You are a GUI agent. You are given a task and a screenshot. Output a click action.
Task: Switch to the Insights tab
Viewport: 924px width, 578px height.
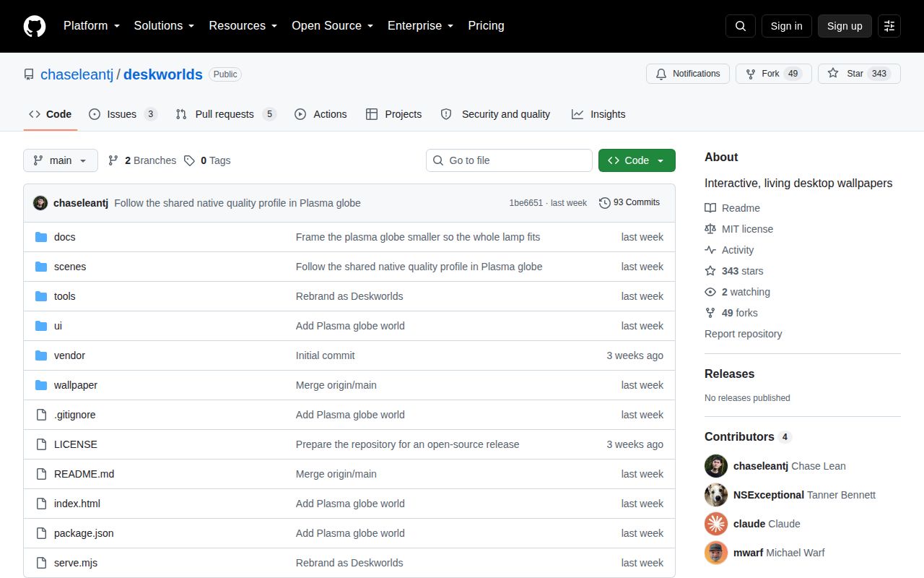pos(598,114)
